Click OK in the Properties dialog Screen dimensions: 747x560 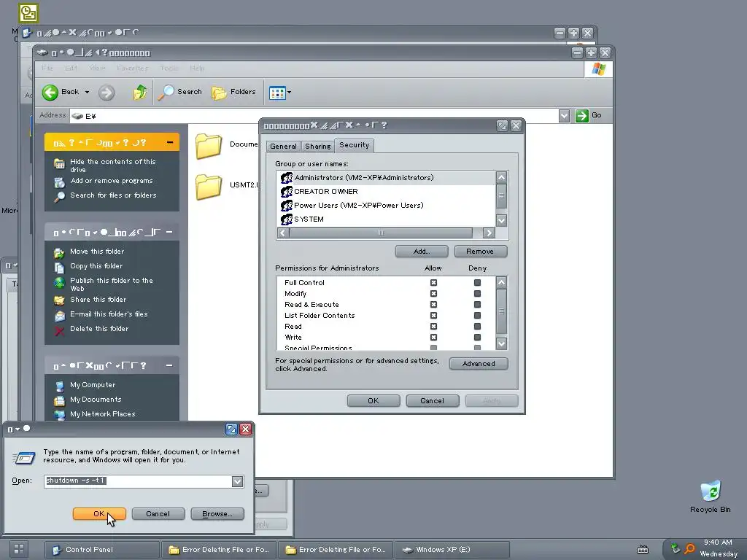click(373, 401)
